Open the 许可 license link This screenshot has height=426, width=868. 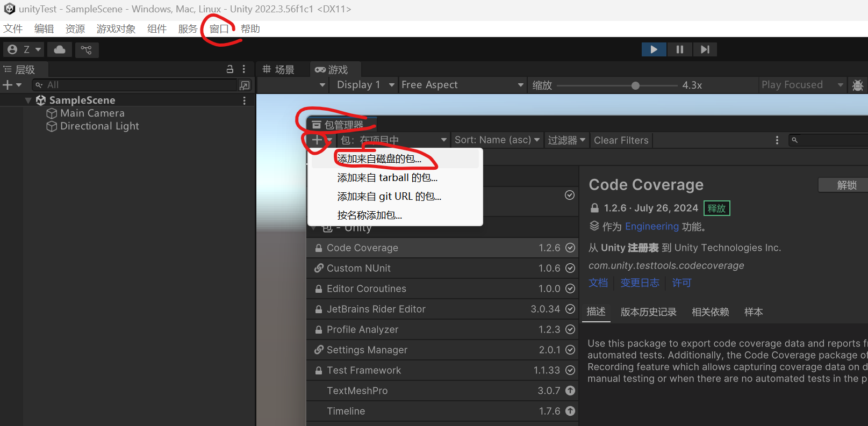coord(682,283)
